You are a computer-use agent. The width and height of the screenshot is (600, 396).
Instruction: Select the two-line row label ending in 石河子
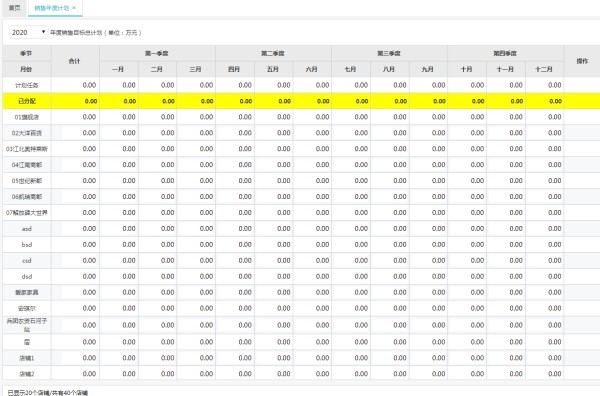(x=27, y=325)
